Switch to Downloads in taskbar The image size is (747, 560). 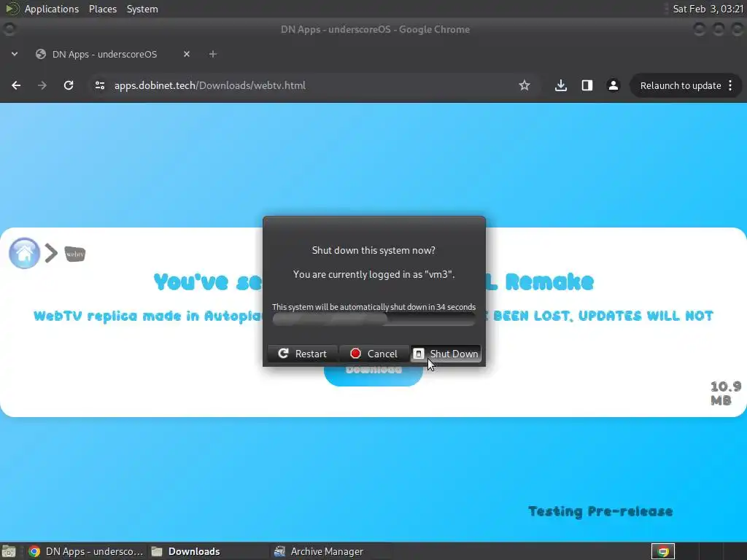[186, 551]
